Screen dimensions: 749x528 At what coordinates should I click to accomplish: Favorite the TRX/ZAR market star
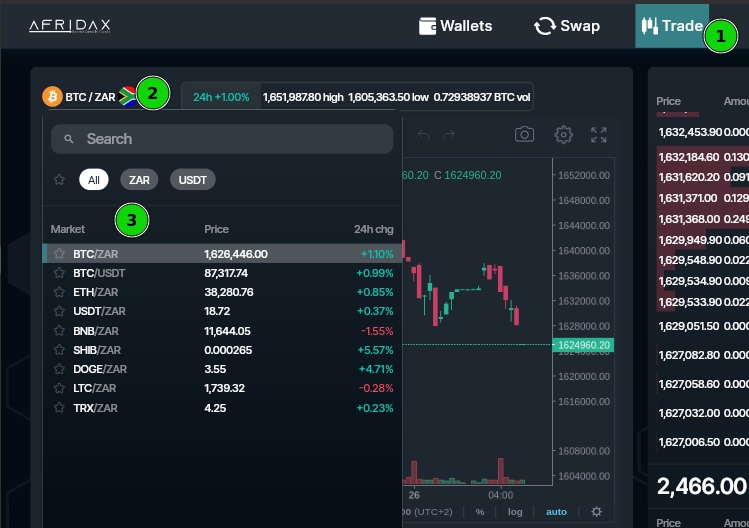coord(59,408)
